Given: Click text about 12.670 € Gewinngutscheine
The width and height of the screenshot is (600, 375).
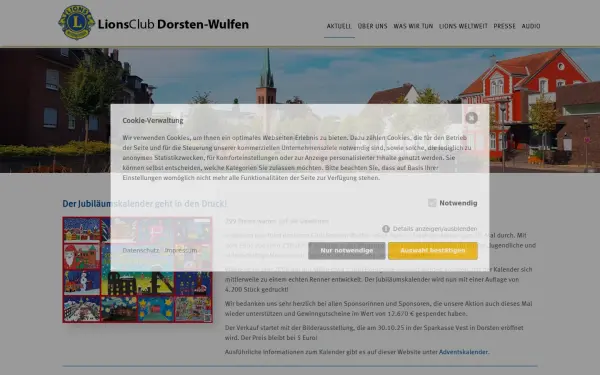Looking at the screenshot, I should click(x=378, y=308).
